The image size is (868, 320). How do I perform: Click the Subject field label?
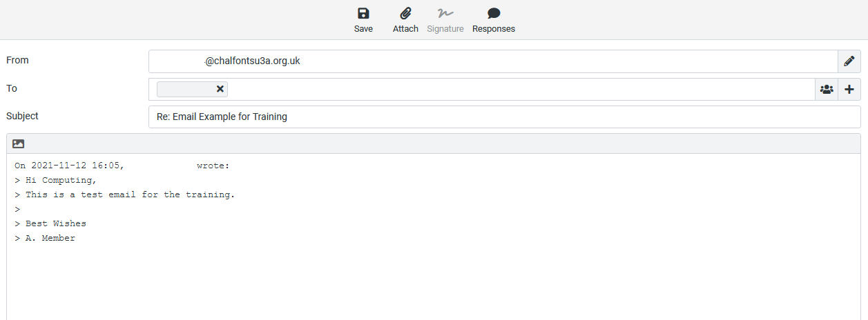[22, 116]
